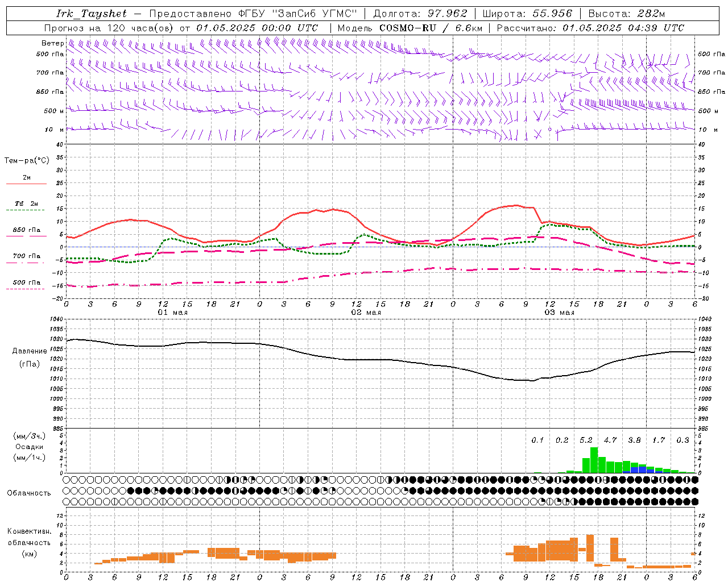Click the tallest orange convective cloud bar

(x=590, y=548)
